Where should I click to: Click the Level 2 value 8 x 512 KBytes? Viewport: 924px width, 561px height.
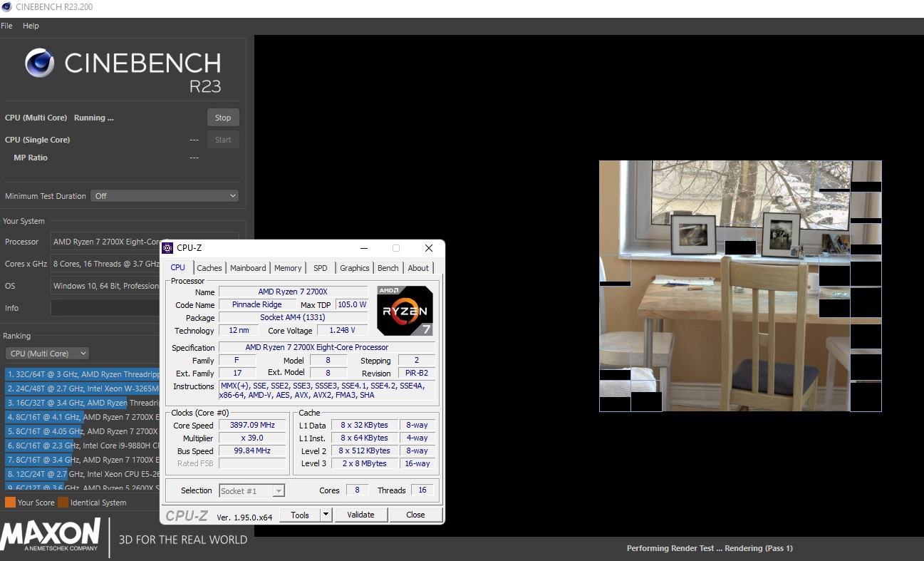[x=364, y=451]
